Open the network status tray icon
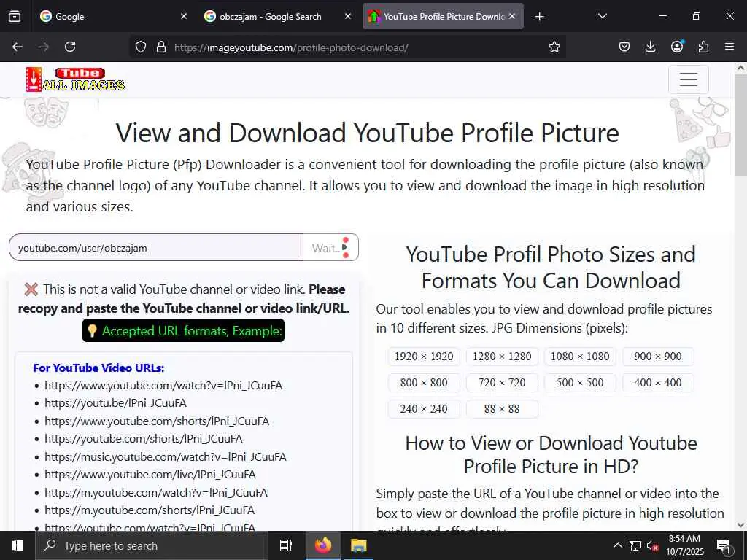Viewport: 747px width, 560px height. [635, 545]
